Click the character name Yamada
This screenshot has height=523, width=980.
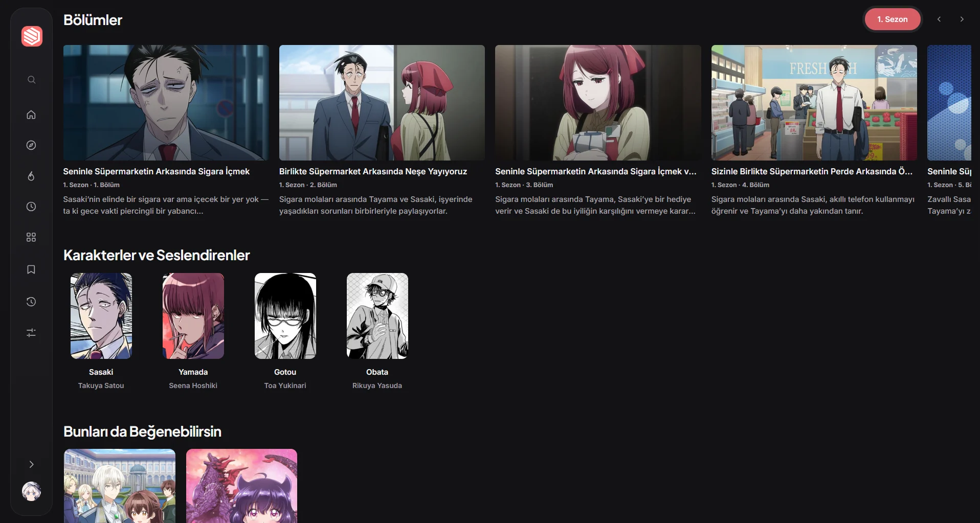click(x=193, y=372)
